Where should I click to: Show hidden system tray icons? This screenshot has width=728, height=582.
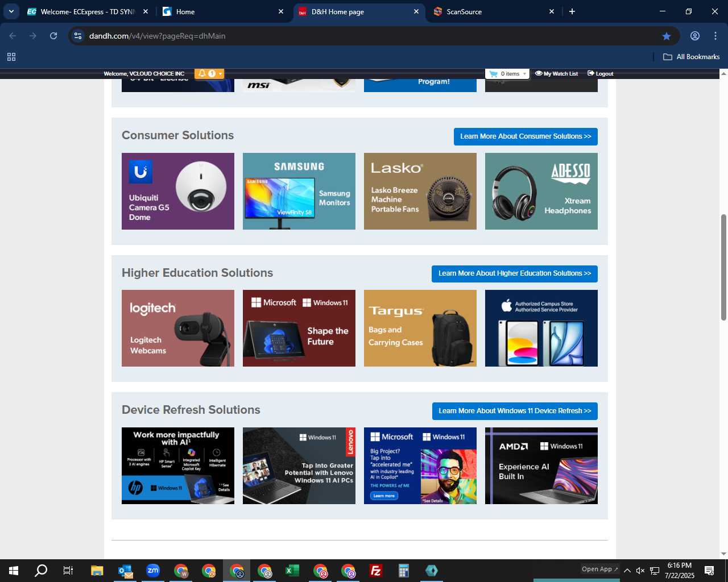click(627, 571)
